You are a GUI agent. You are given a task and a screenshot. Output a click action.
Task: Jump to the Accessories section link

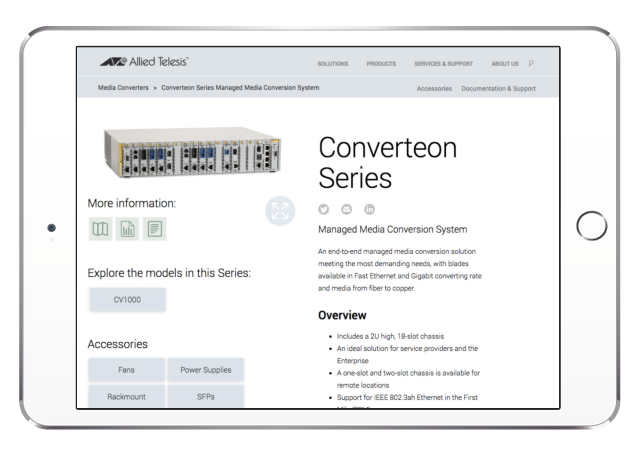434,88
